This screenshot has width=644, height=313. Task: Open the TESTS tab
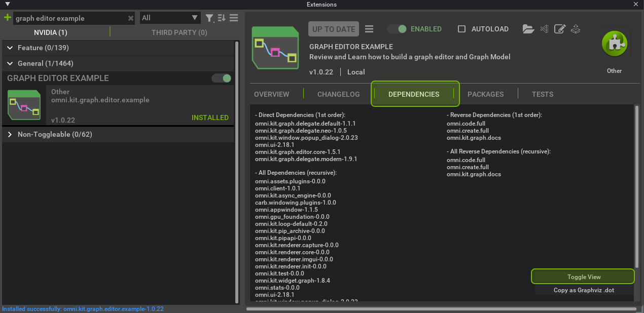click(x=543, y=94)
